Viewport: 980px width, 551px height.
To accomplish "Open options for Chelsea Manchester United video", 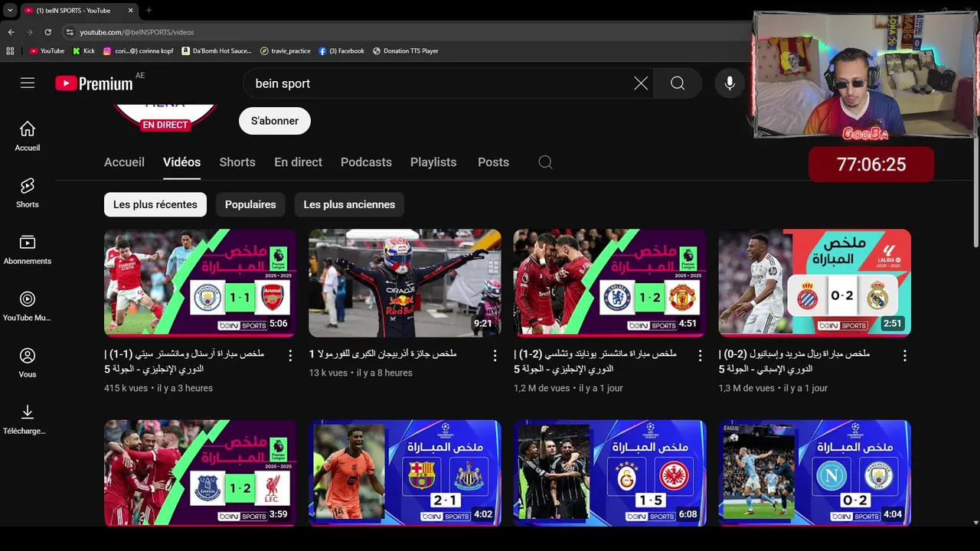I will [700, 356].
